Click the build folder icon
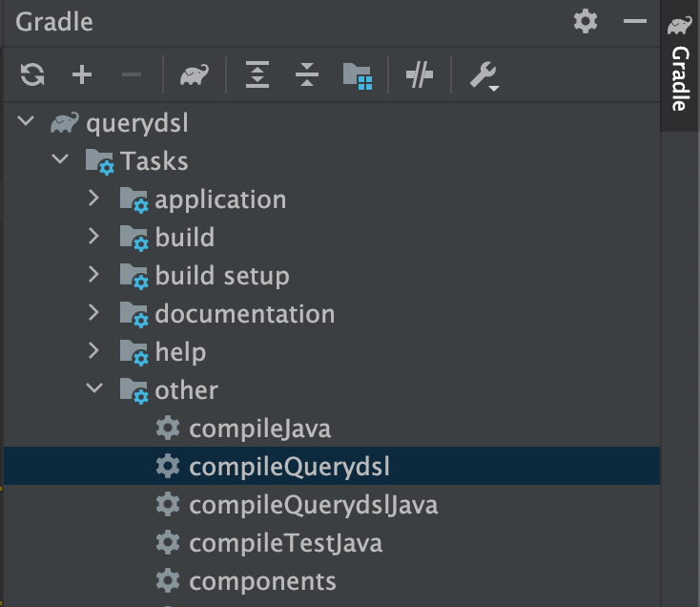 [134, 239]
